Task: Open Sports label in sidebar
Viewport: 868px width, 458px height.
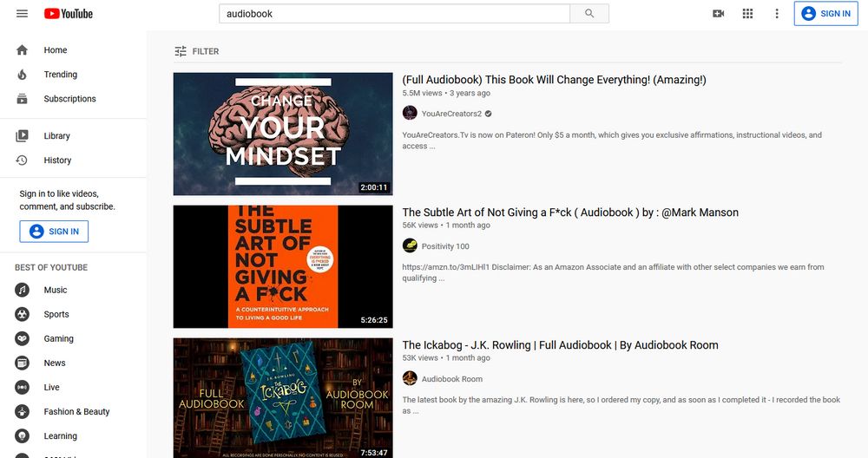Action: tap(56, 314)
